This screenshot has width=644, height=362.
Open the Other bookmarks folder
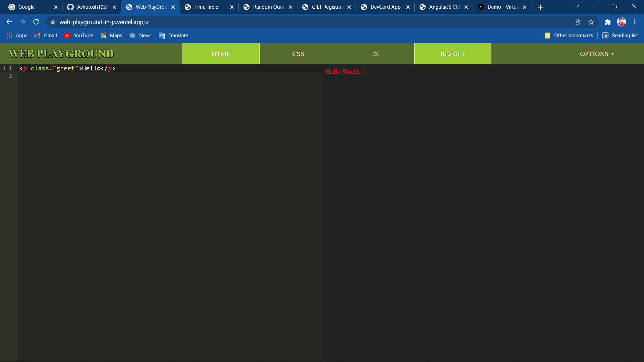(x=569, y=36)
